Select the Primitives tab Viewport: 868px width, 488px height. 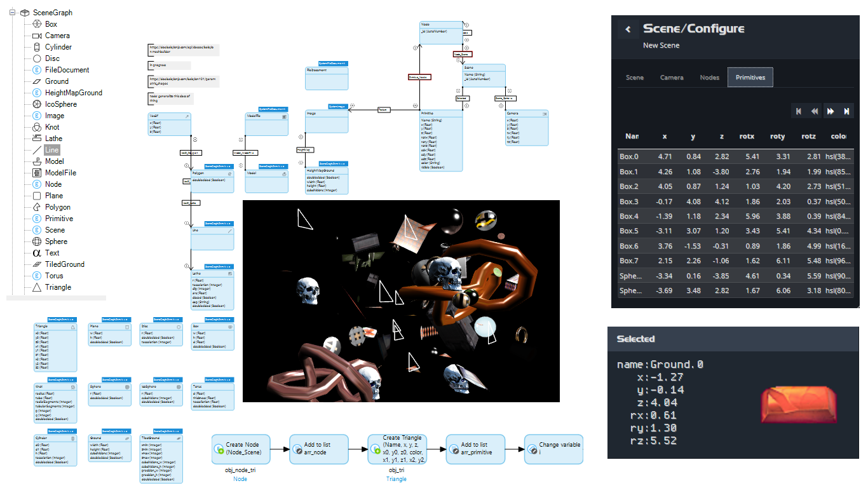click(x=750, y=78)
